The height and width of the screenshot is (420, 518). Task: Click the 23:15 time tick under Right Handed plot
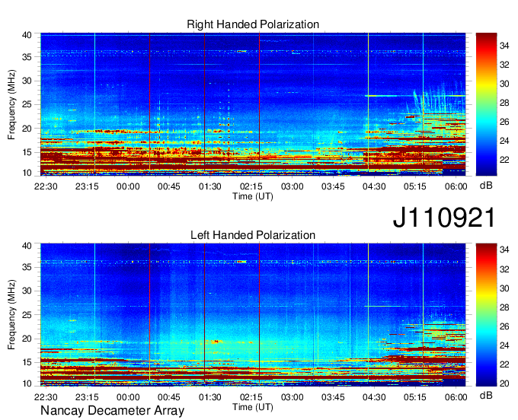[87, 186]
